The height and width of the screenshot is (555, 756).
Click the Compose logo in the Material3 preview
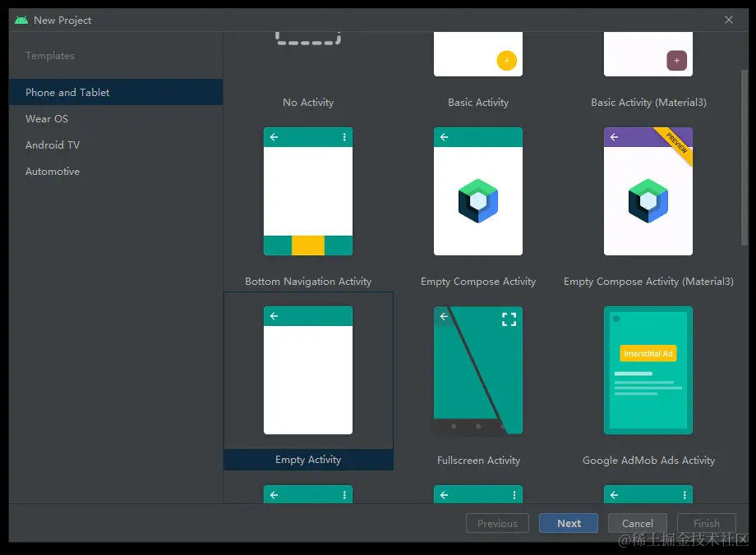648,201
